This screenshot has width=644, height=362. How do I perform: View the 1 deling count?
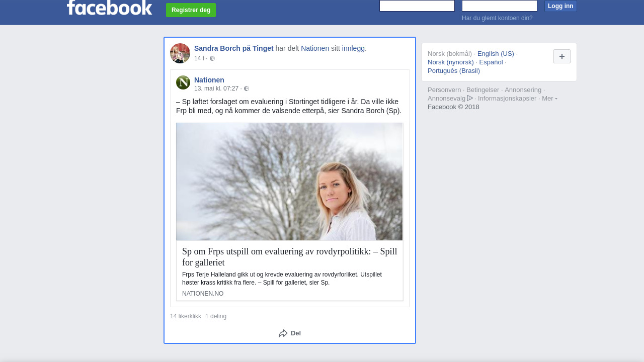(x=216, y=316)
